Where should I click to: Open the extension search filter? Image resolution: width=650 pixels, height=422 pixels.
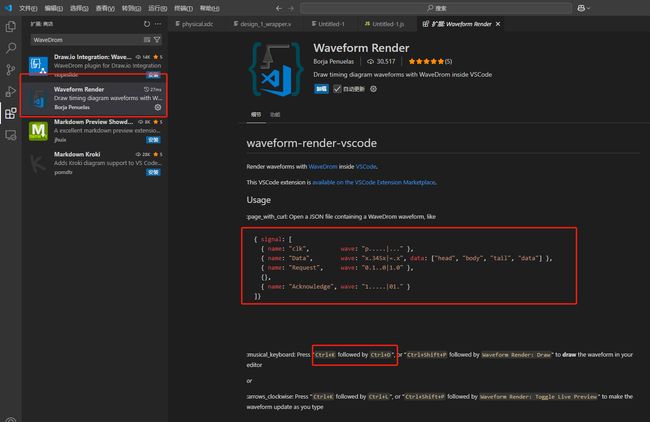point(157,40)
